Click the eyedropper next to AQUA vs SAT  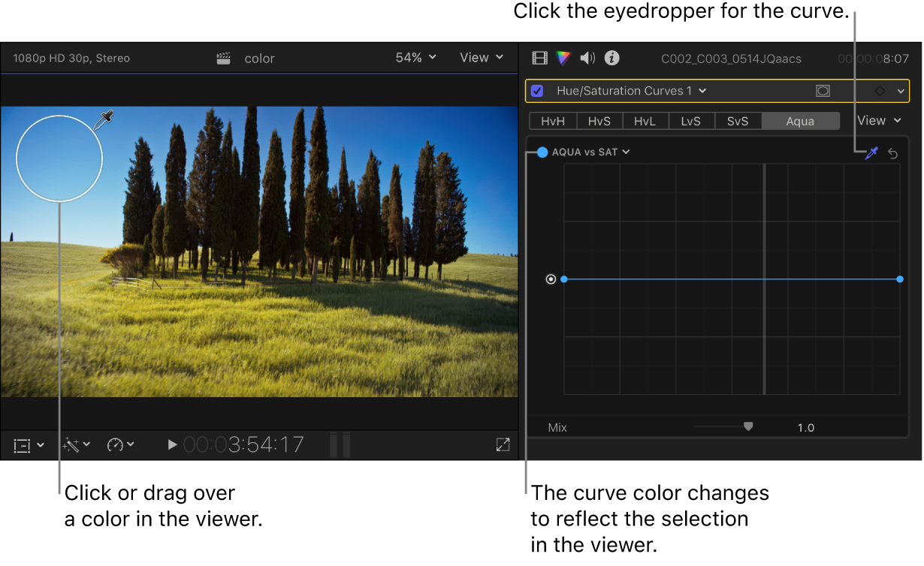(x=871, y=153)
